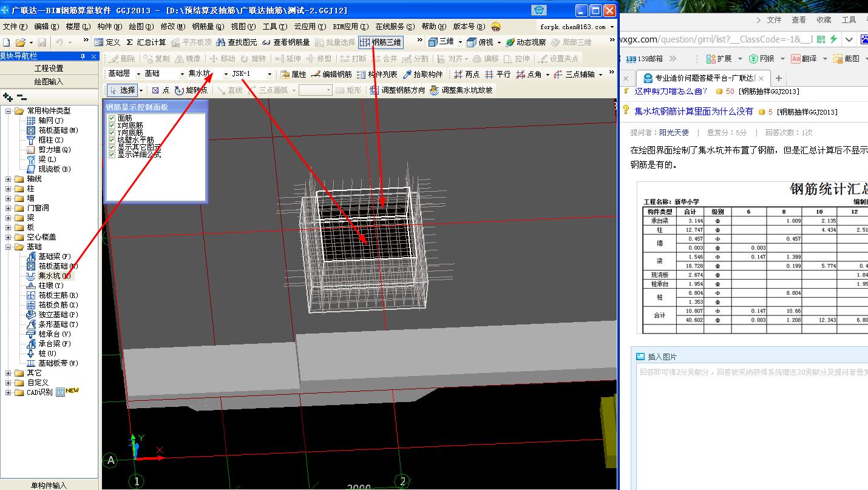Screen dimensions: 868x490
Task: Run 汇总计算 summary calculation
Action: tap(146, 42)
